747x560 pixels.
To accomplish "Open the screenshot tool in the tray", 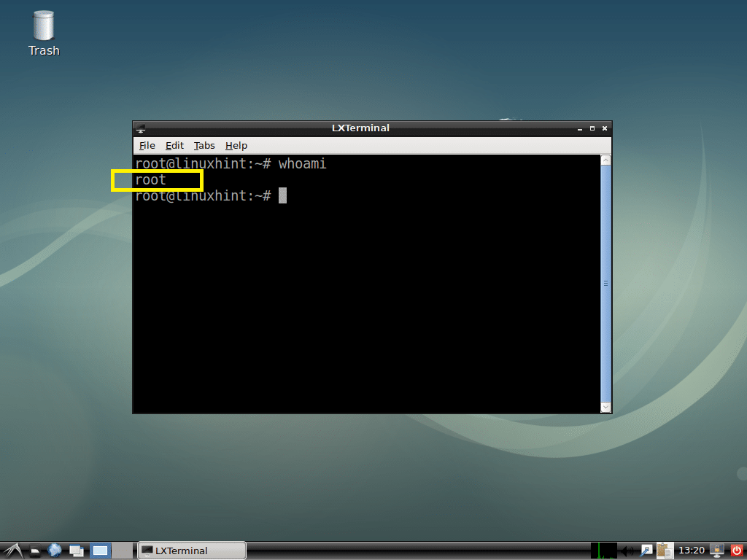I will pyautogui.click(x=646, y=551).
